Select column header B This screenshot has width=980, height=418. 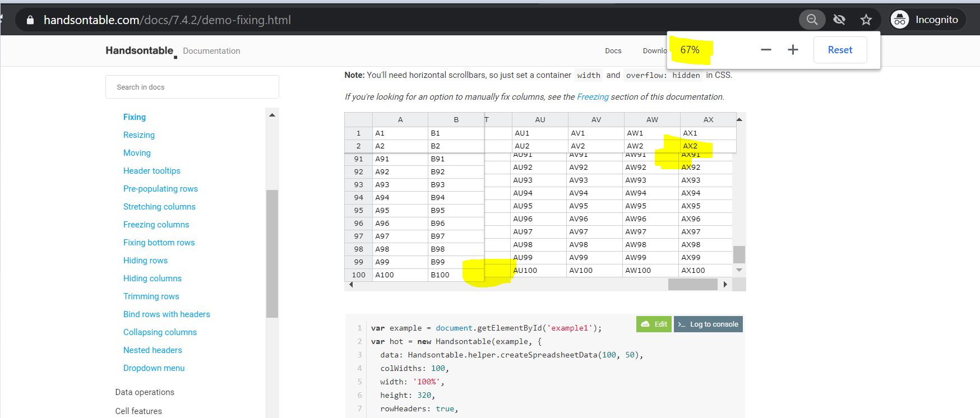pos(456,119)
